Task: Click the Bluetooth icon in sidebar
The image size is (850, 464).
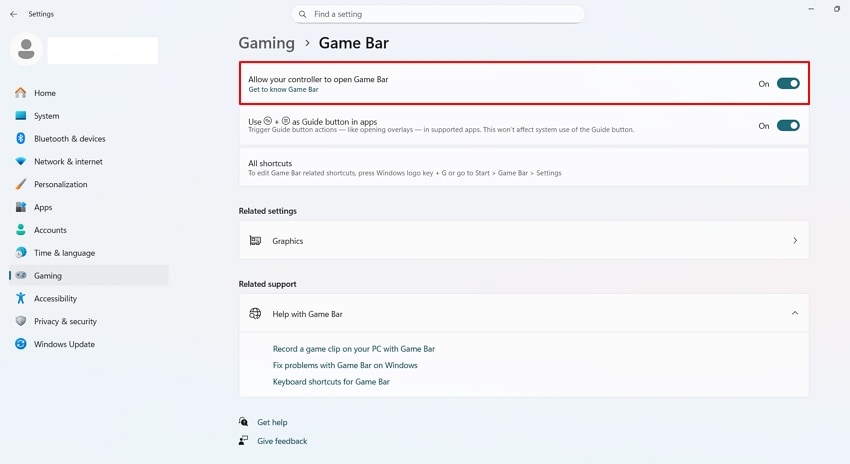Action: tap(21, 138)
